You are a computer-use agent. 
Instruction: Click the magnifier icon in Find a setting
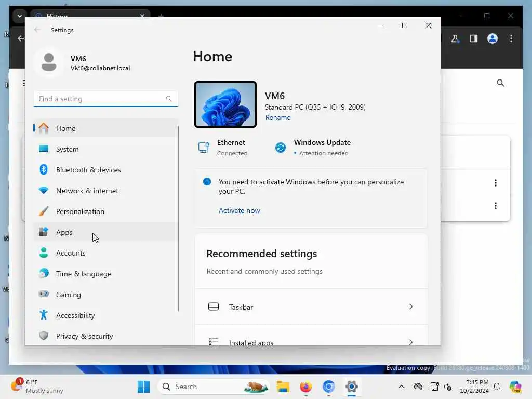coord(169,99)
